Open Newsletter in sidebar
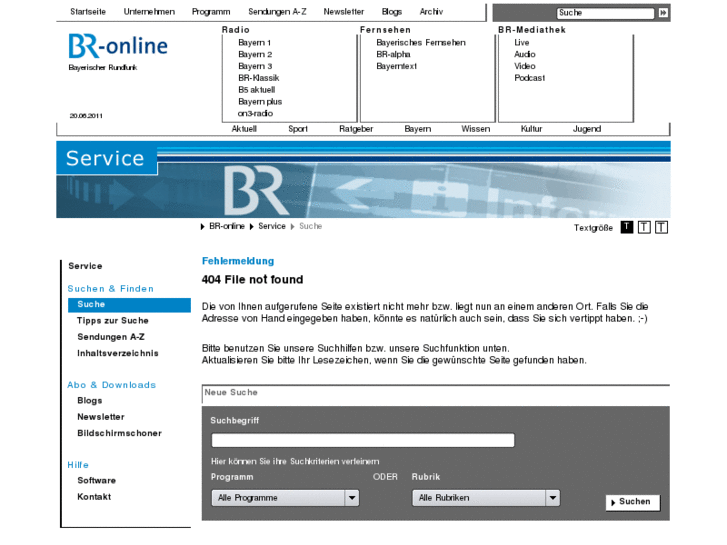 (x=101, y=417)
